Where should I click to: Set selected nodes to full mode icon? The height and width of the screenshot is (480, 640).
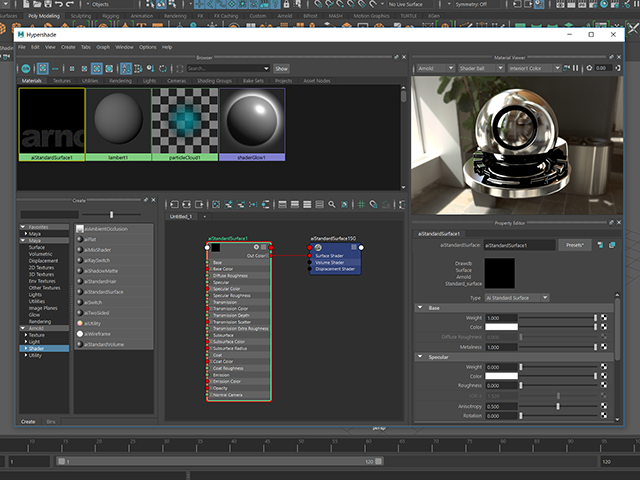(x=307, y=204)
